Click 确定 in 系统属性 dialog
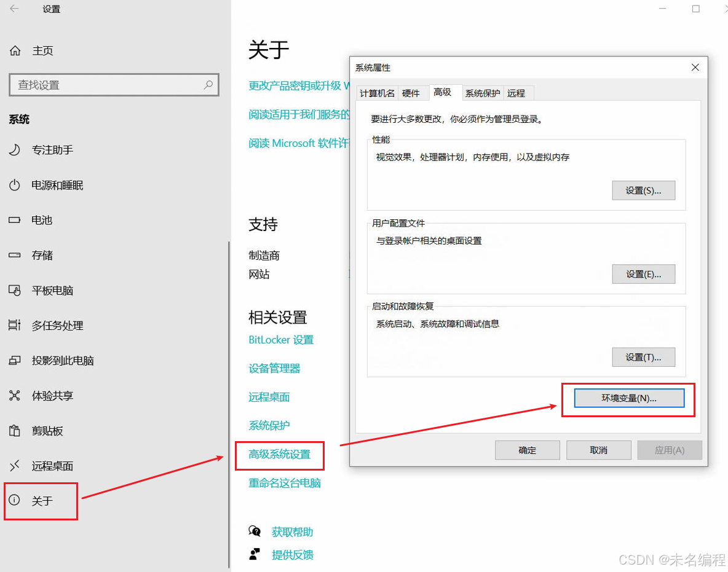The image size is (728, 572). 528,450
